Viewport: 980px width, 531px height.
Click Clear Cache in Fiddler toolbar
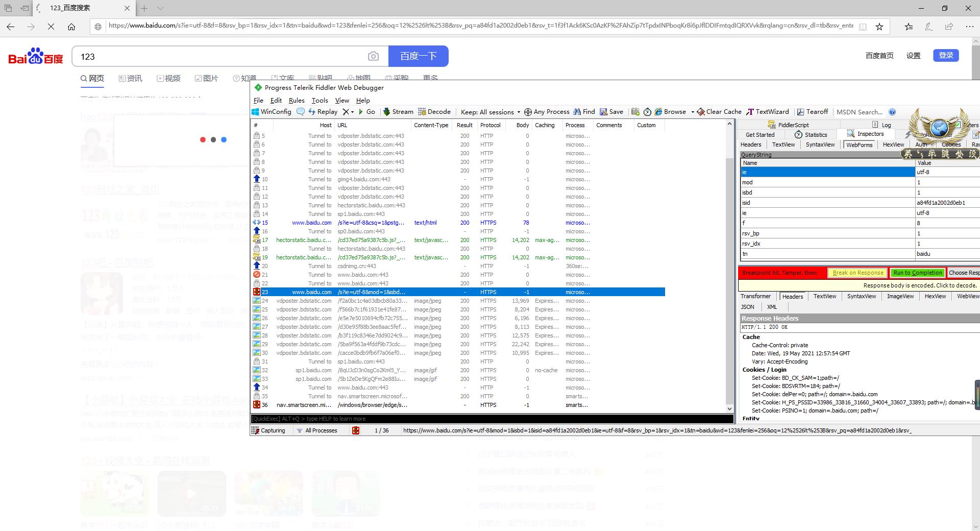719,112
